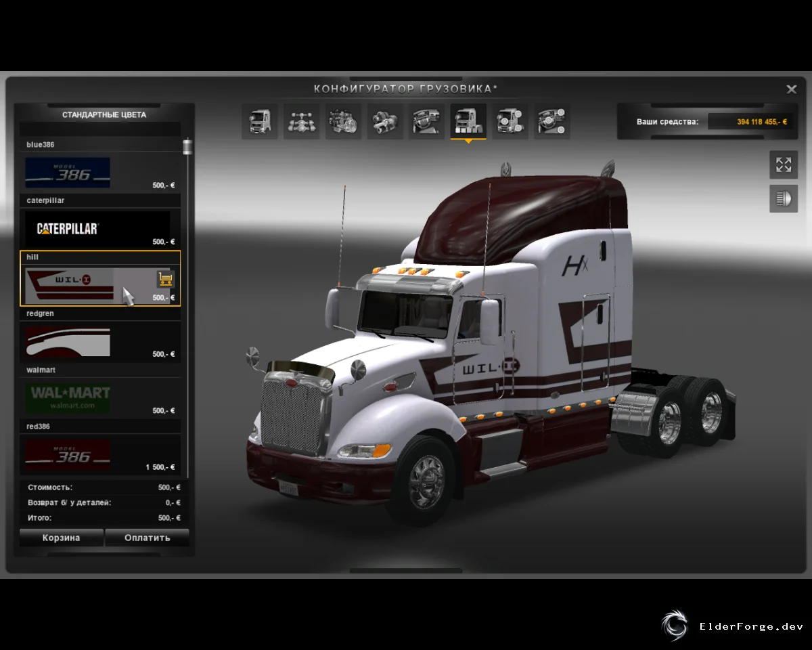The image size is (812, 650).
Task: Click the 'blue386' list label
Action: coord(40,144)
